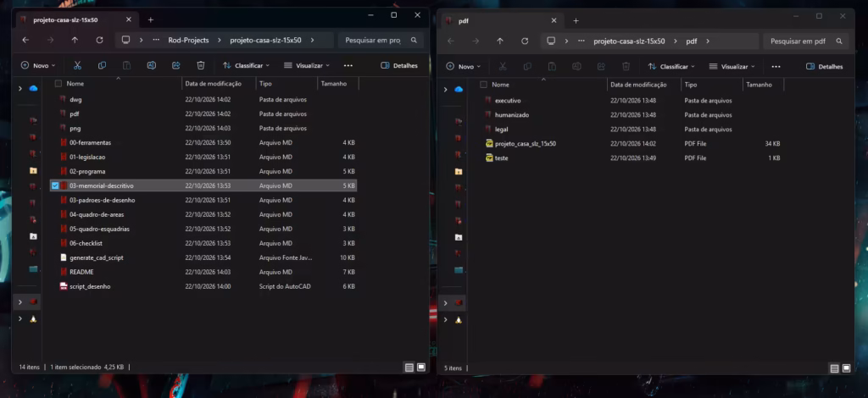The height and width of the screenshot is (398, 868).
Task: Open Visualizar dropdown in left window
Action: [307, 65]
